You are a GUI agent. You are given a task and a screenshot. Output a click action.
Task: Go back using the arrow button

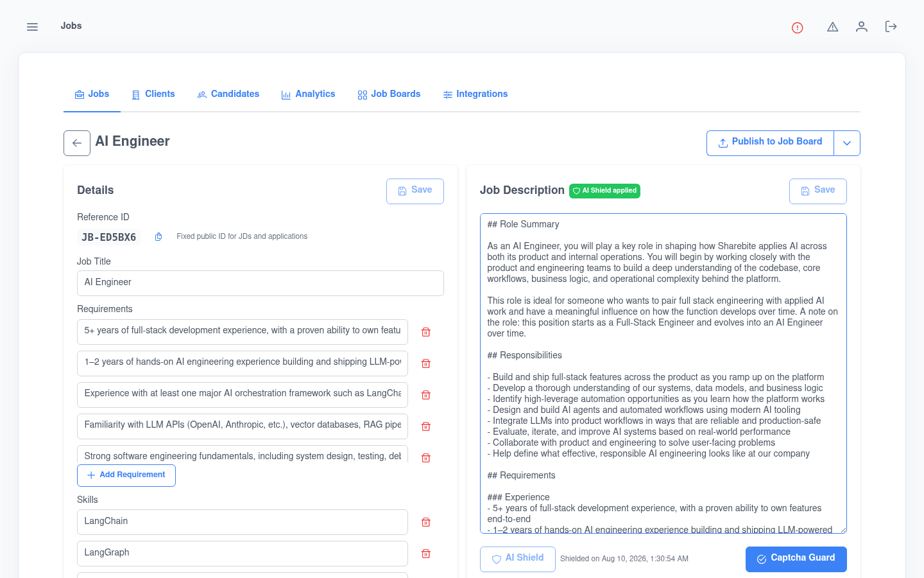pyautogui.click(x=77, y=143)
